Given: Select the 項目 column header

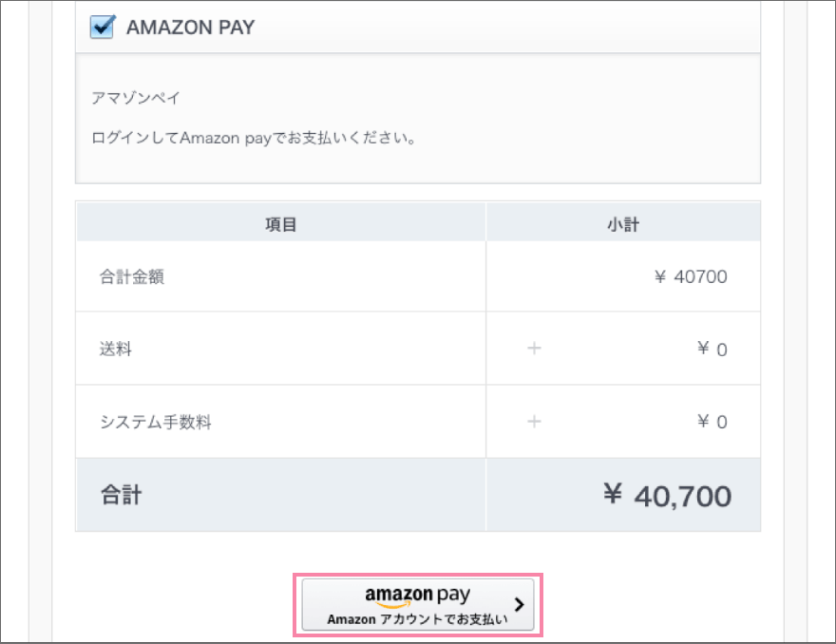Looking at the screenshot, I should pyautogui.click(x=280, y=222).
